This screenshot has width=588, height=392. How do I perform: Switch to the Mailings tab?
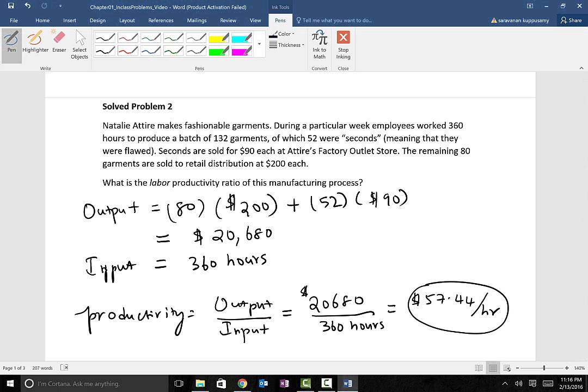[197, 20]
